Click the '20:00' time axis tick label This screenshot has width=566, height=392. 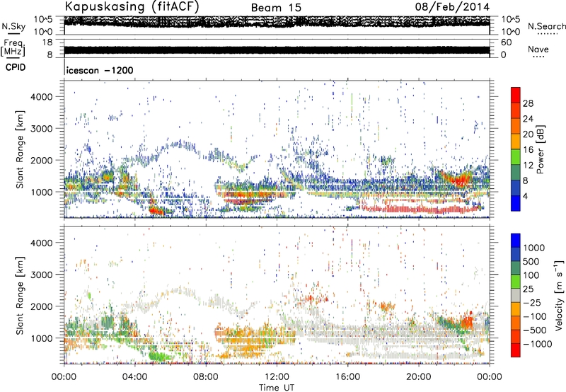(x=419, y=377)
